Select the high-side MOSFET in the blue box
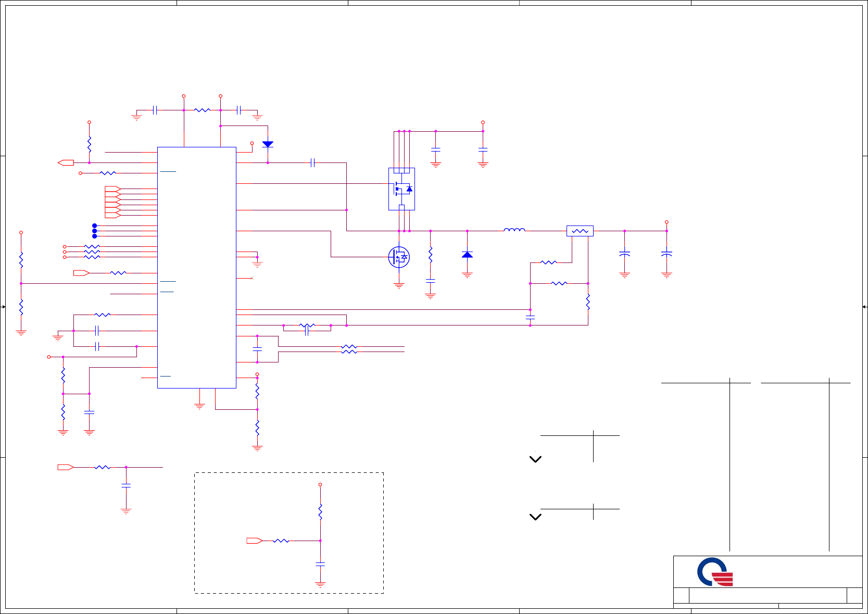Screen dimensions: 868x614 point(401,189)
